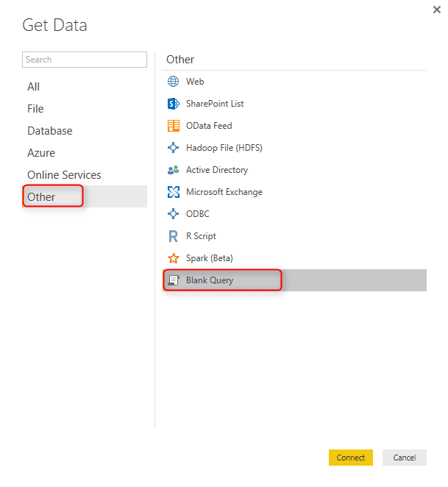The height and width of the screenshot is (487, 448).
Task: Open the Azure category
Action: [x=85, y=153]
